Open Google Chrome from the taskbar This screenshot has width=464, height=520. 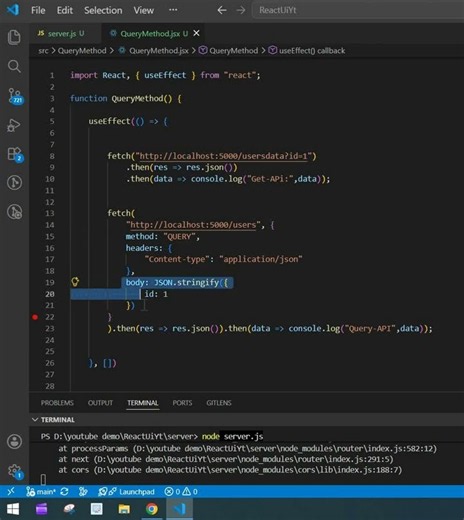click(152, 509)
